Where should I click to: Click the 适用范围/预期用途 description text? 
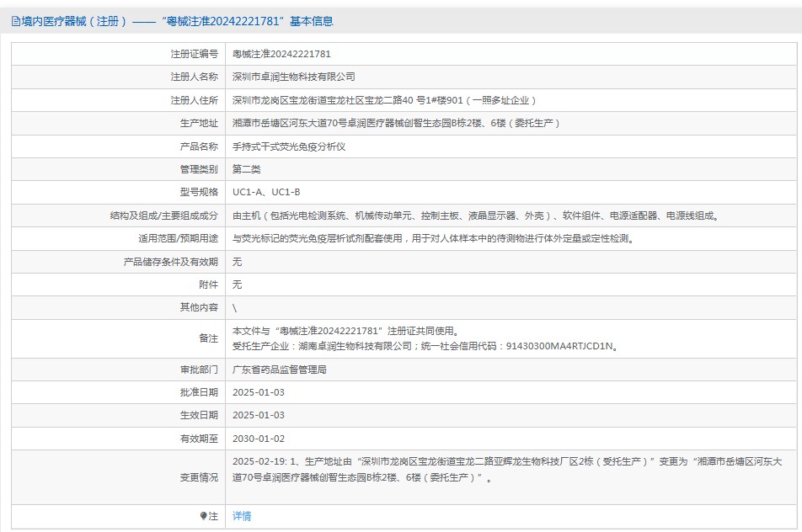432,238
